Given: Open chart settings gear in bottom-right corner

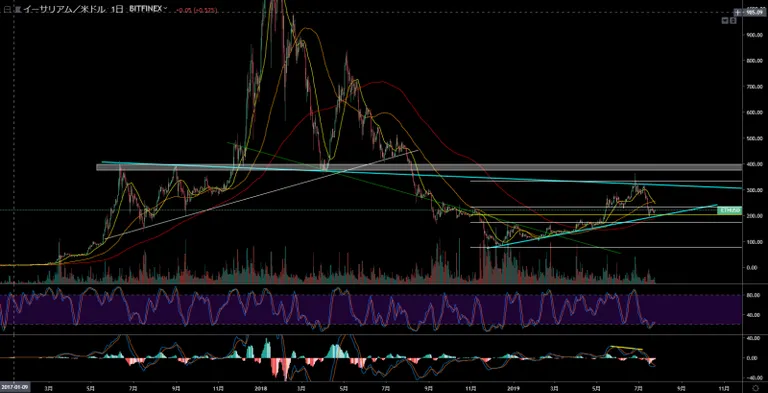Looking at the screenshot, I should [x=755, y=387].
